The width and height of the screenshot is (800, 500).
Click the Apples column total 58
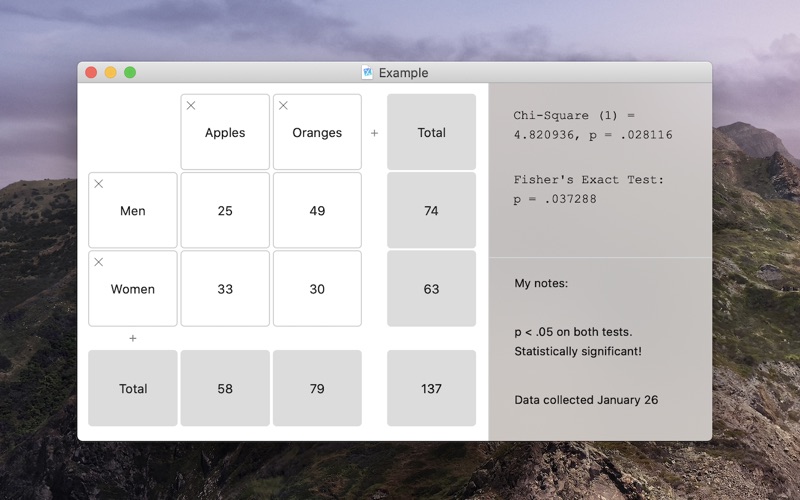(x=225, y=388)
